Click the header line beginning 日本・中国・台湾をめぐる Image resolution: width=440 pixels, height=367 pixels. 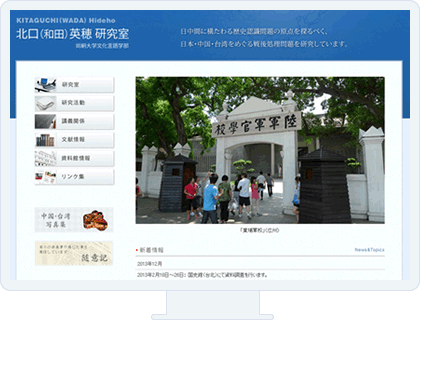(264, 44)
